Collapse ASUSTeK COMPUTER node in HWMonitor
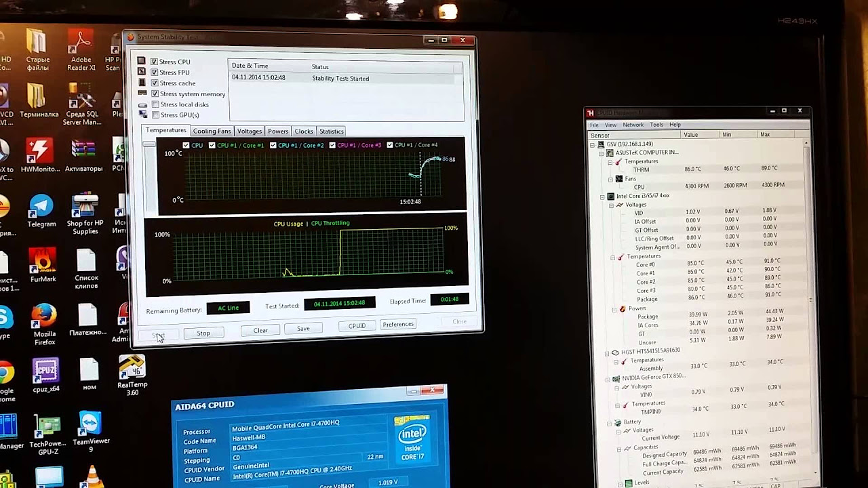Image resolution: width=868 pixels, height=488 pixels. 601,153
